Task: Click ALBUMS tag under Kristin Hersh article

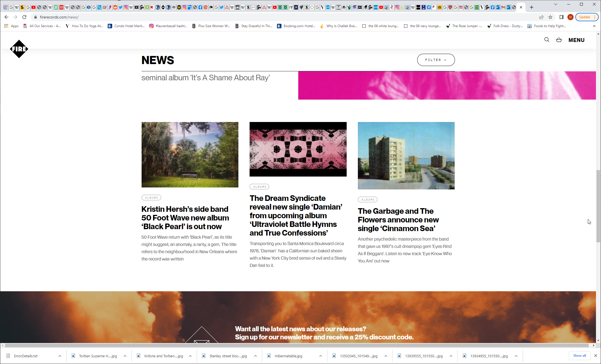Action: [151, 198]
